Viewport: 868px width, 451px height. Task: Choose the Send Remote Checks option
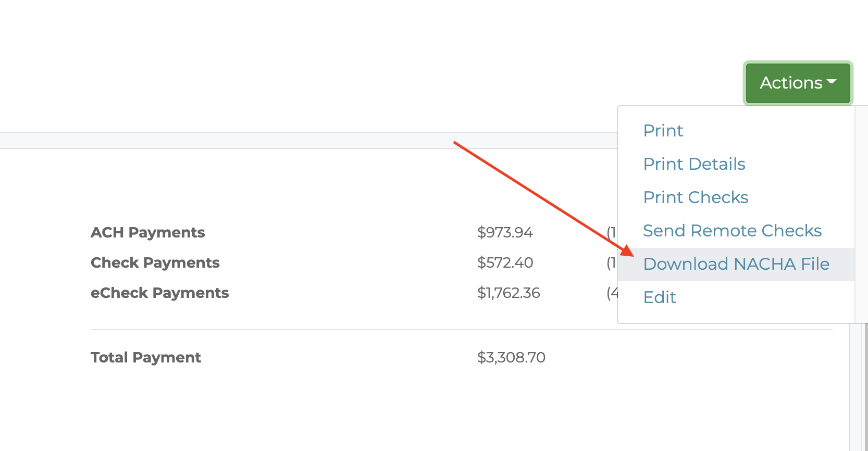(x=732, y=231)
